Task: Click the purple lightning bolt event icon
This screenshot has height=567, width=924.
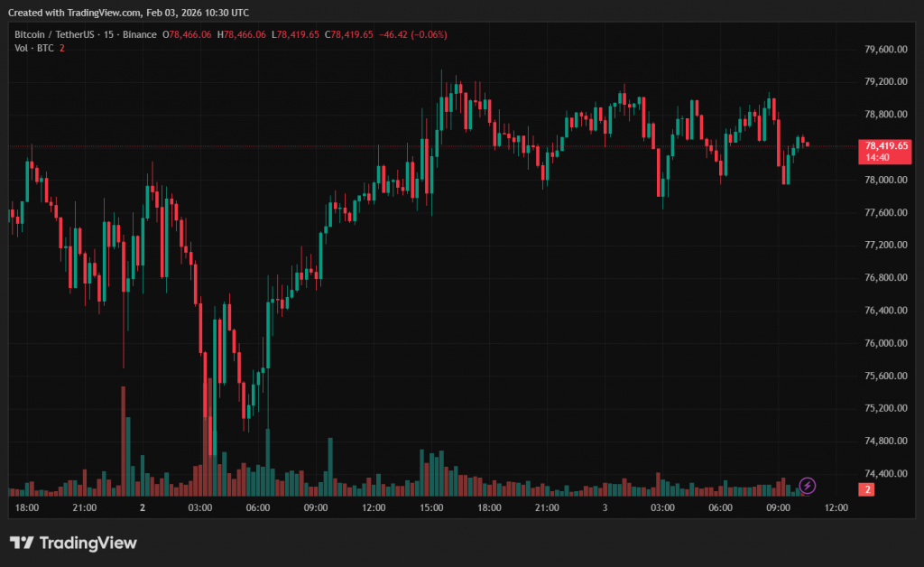Action: 808,486
